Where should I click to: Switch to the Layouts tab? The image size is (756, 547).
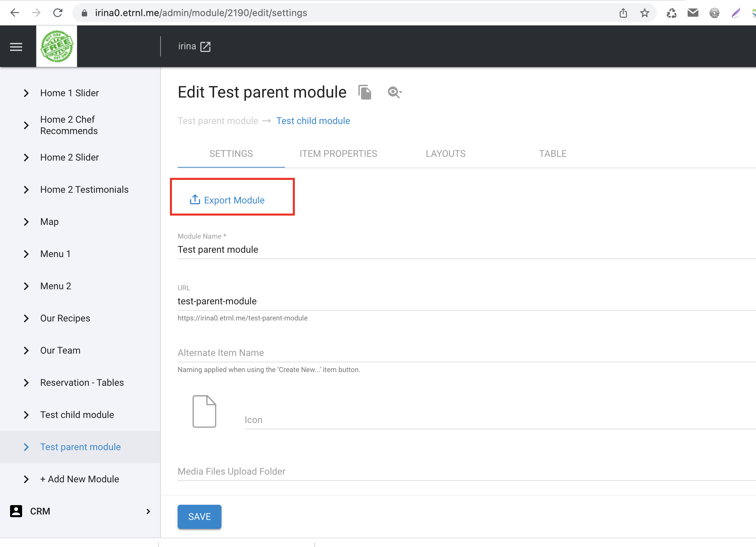pos(446,154)
